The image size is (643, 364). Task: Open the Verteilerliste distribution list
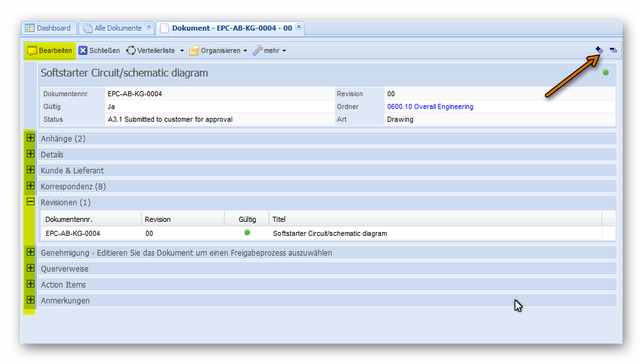(151, 50)
